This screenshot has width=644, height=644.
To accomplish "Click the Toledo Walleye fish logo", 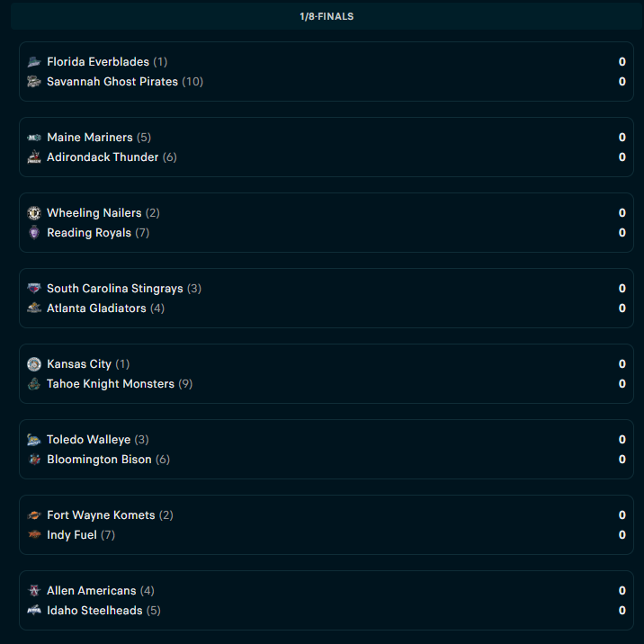I will coord(34,440).
